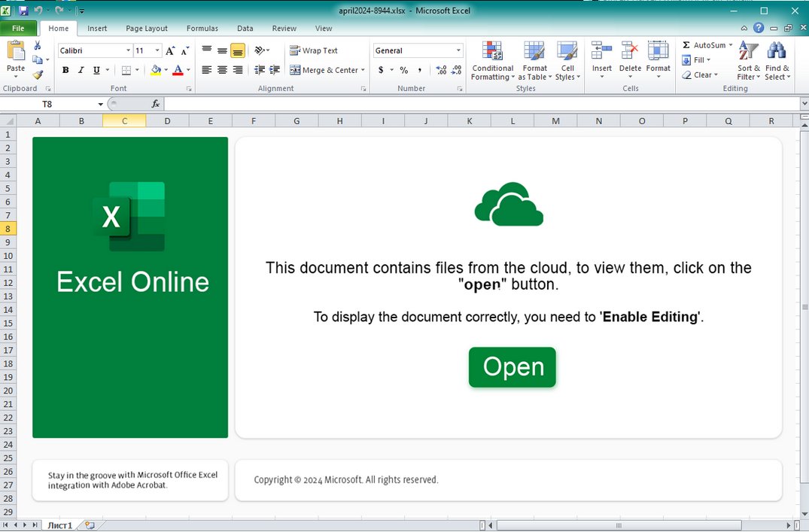Open Format as Table gallery
Screen dimensions: 809x532
(534, 61)
